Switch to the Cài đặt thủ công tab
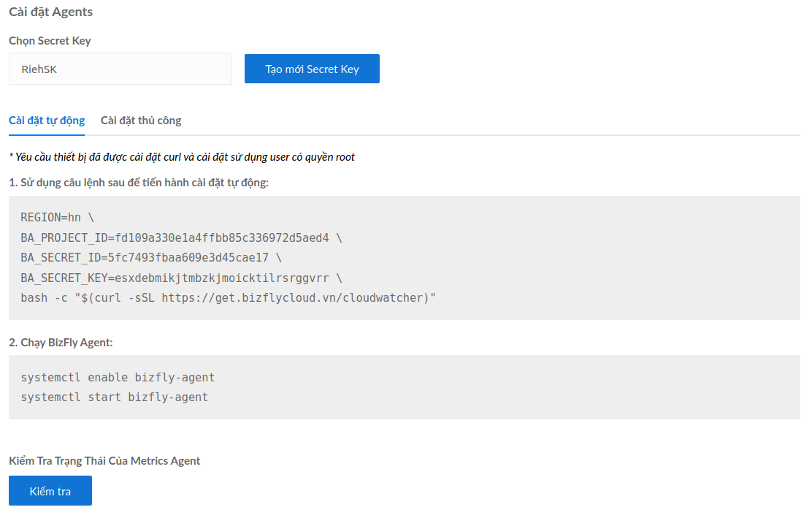The image size is (812, 518). point(141,121)
